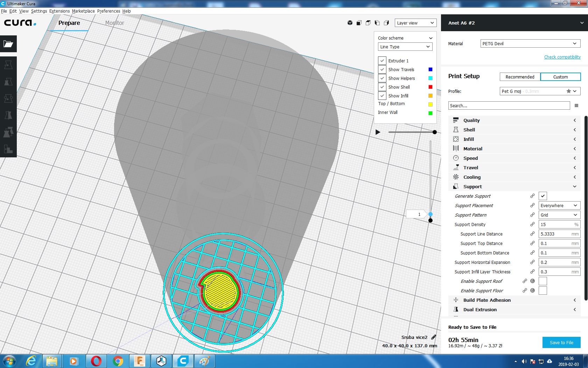The image size is (588, 368).
Task: Expand the Infill settings section
Action: [514, 139]
